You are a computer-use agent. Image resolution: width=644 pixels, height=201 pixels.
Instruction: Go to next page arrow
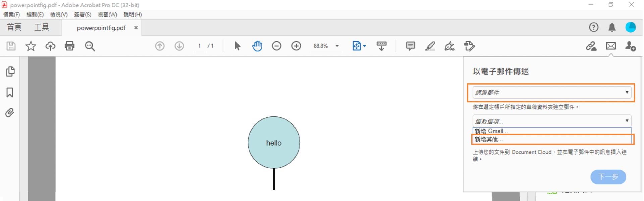(179, 46)
